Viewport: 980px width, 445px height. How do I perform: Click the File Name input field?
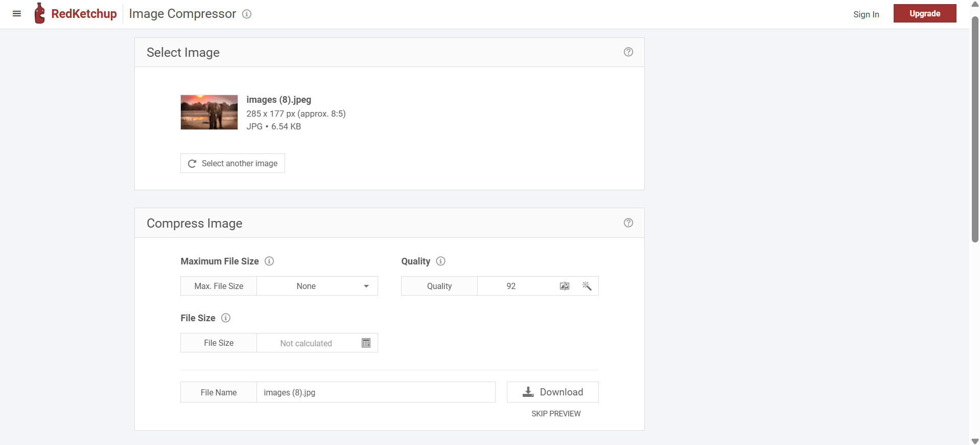376,393
